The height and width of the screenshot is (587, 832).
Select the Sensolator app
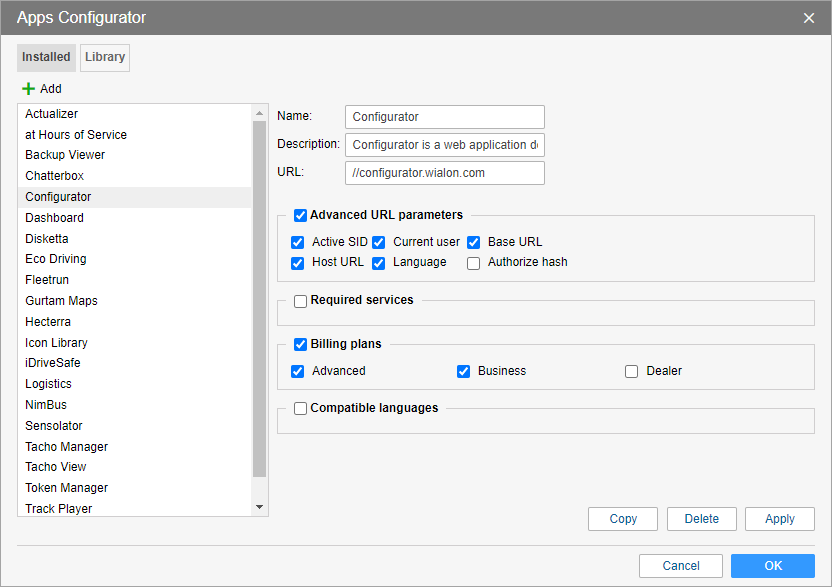(134, 426)
